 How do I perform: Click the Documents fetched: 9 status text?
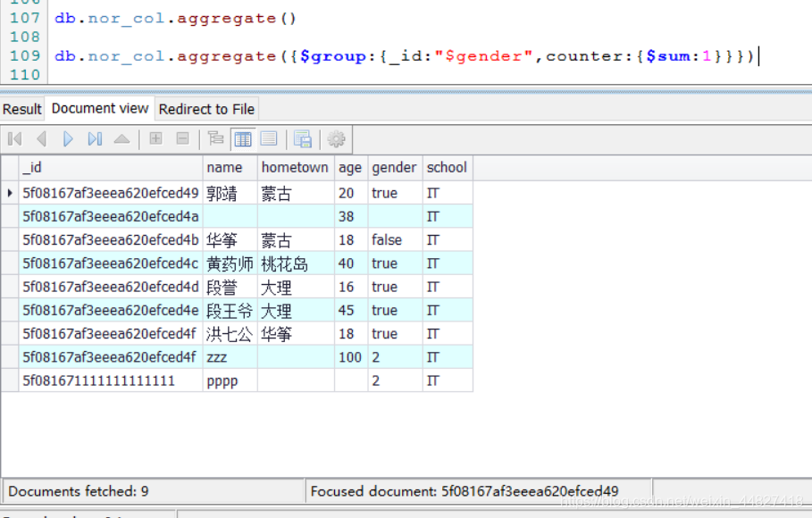[79, 491]
